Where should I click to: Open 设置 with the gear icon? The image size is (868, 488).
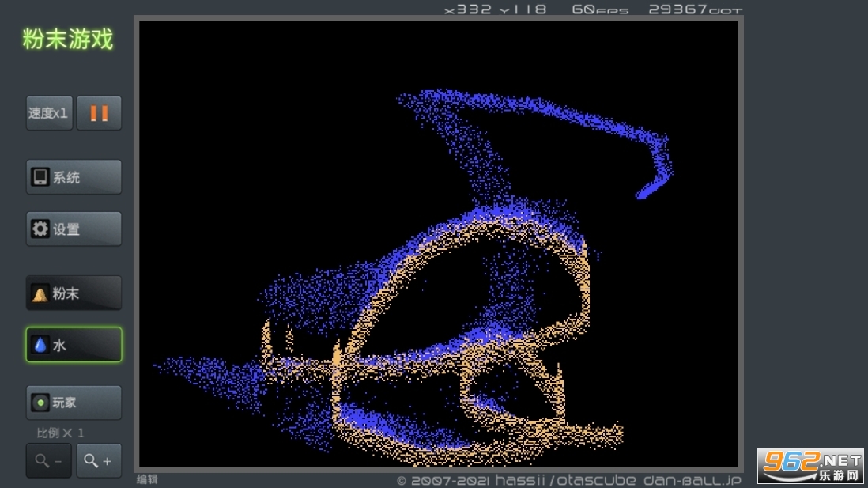pyautogui.click(x=74, y=229)
